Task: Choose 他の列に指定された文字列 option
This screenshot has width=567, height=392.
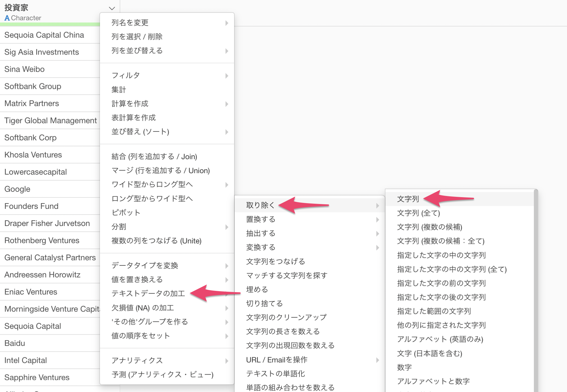Action: coord(441,325)
